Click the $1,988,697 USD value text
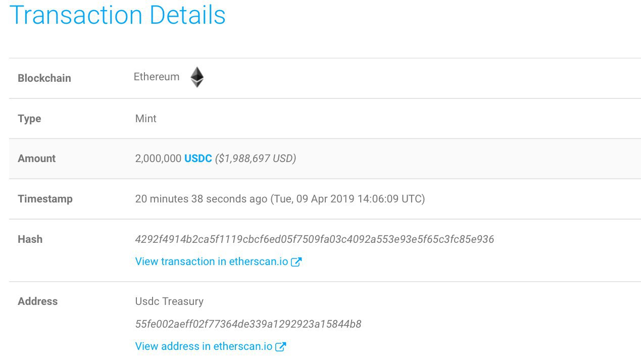The width and height of the screenshot is (641, 364). 256,159
